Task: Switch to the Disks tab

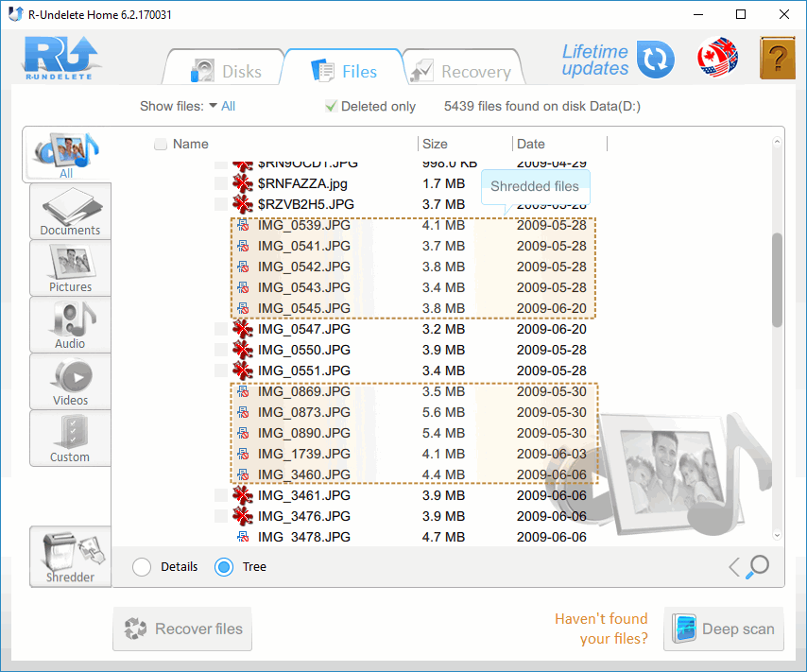Action: point(223,68)
